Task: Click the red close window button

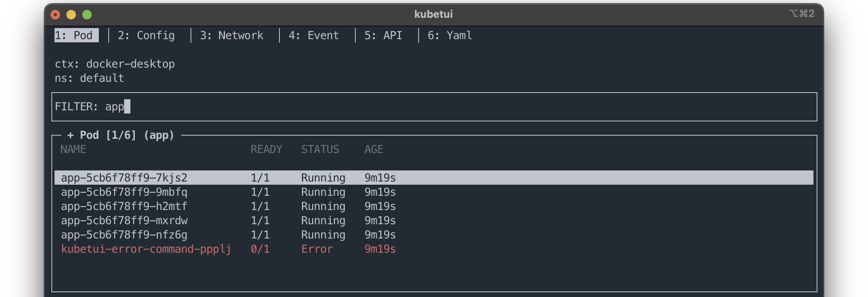Action: tap(55, 15)
